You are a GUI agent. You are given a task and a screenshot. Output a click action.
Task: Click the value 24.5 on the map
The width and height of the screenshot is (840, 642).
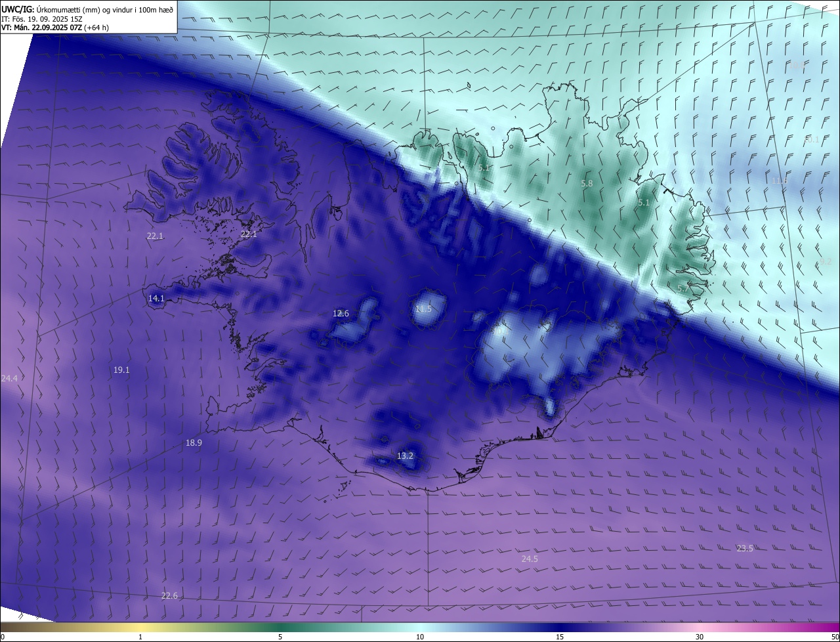point(530,559)
